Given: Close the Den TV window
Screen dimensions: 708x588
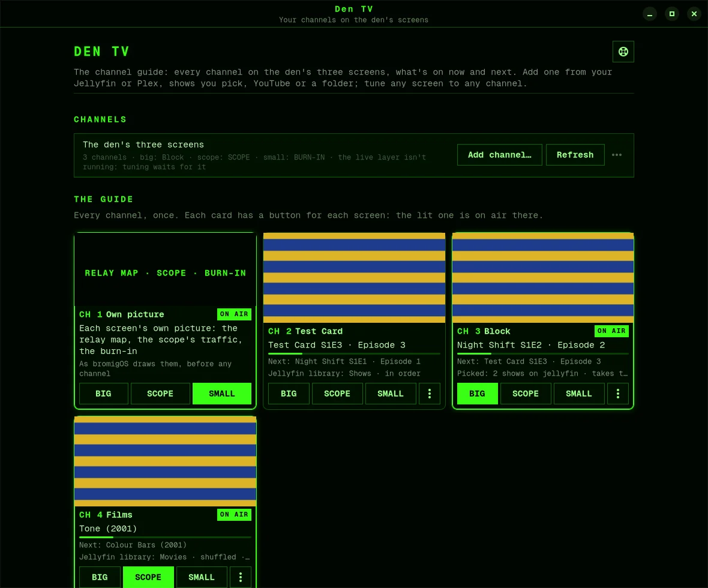Looking at the screenshot, I should pos(694,14).
